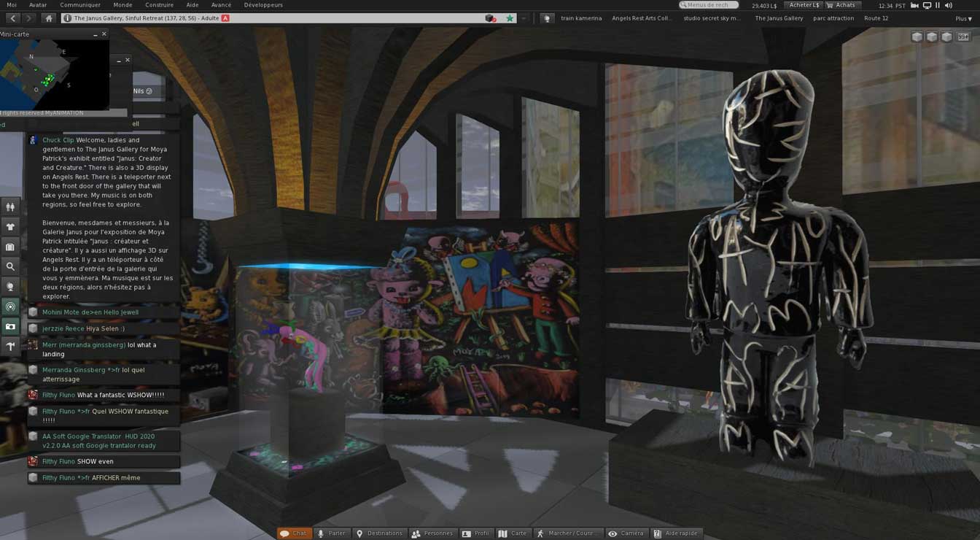Mute sound with the speaker icon
Image resolution: width=980 pixels, height=540 pixels.
pyautogui.click(x=949, y=5)
